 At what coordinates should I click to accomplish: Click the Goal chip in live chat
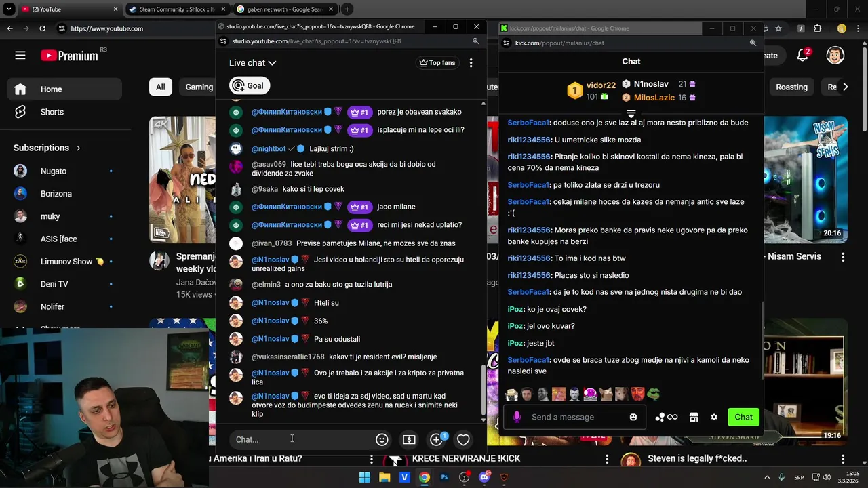pos(250,85)
